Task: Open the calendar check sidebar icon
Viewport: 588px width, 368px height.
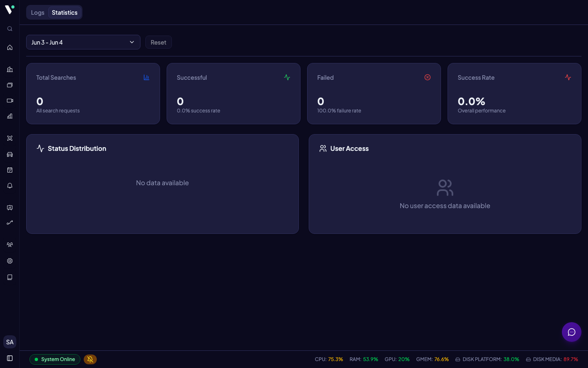Action: [x=10, y=170]
